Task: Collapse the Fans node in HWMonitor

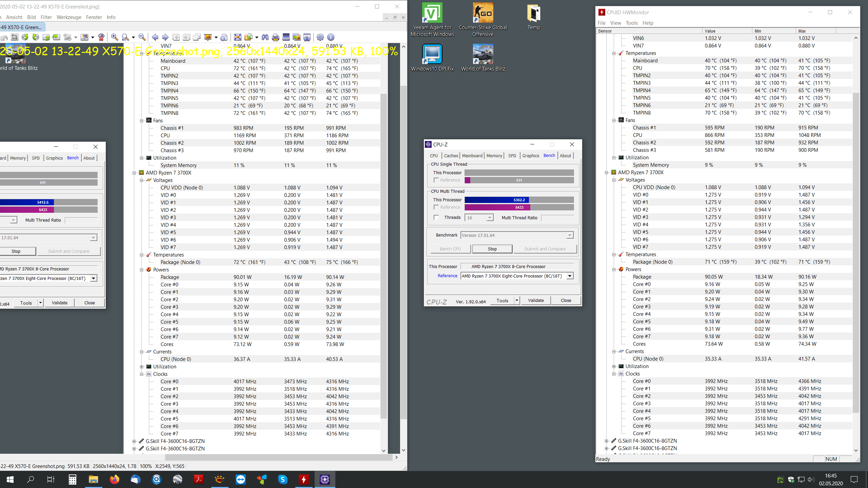Action: (614, 120)
